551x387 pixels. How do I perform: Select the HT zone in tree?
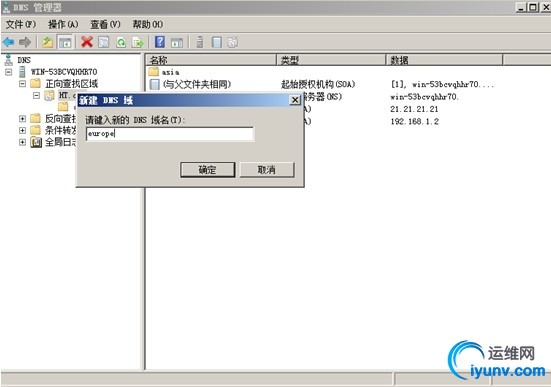pyautogui.click(x=67, y=95)
